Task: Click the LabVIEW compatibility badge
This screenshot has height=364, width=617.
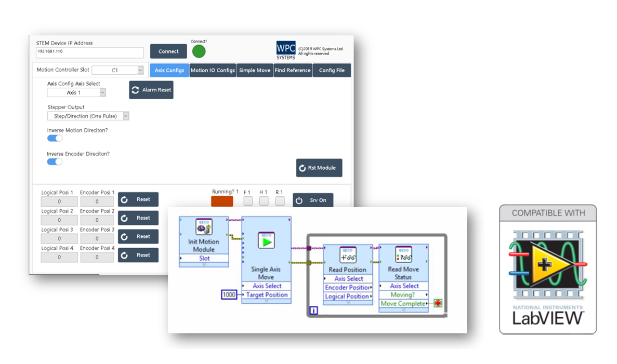Action: [548, 269]
